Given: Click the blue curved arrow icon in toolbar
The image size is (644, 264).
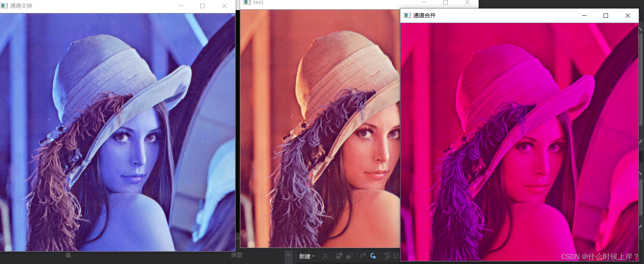Looking at the screenshot, I should tap(373, 256).
